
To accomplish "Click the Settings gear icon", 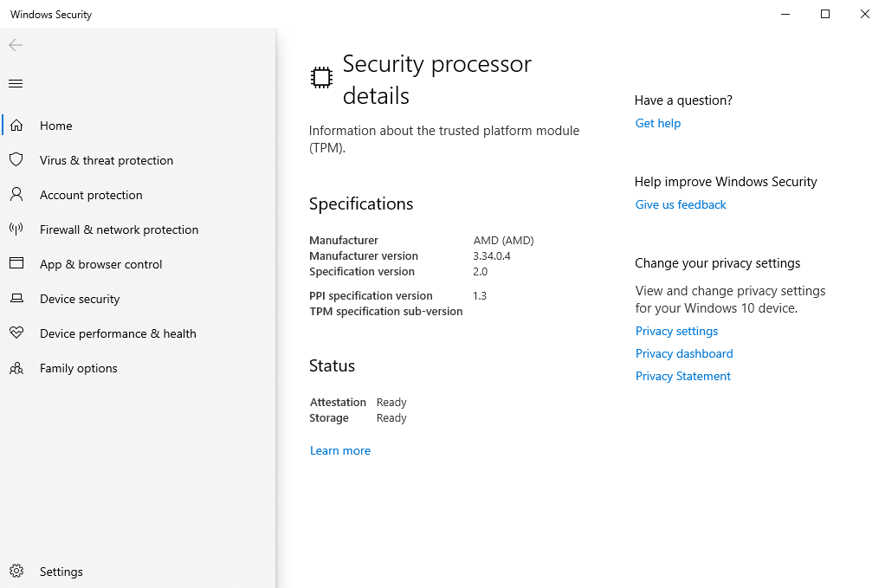I will pyautogui.click(x=16, y=572).
